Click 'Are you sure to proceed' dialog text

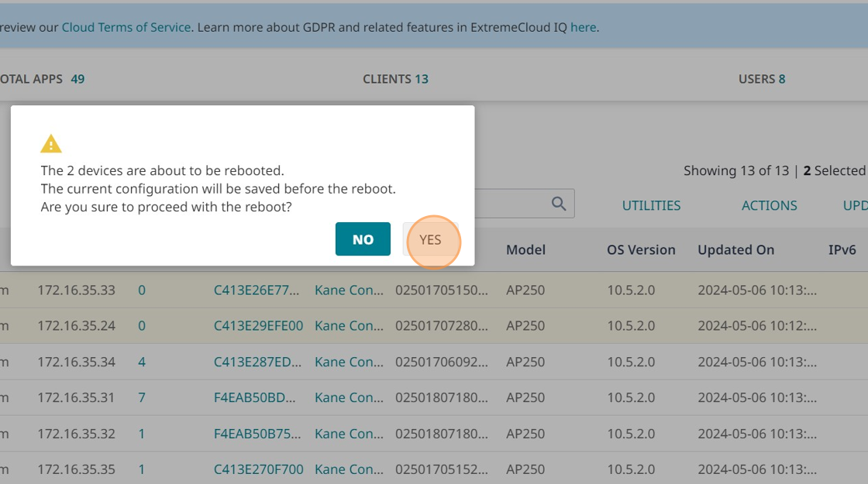[166, 207]
